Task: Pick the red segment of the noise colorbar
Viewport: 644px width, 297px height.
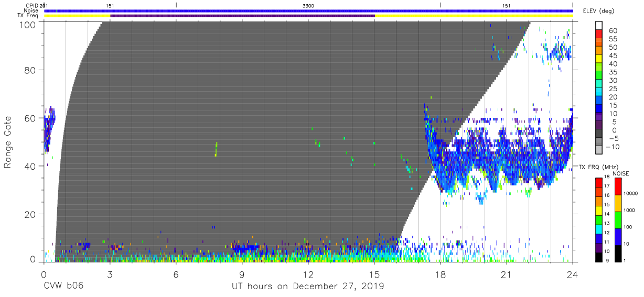Action: 617,186
